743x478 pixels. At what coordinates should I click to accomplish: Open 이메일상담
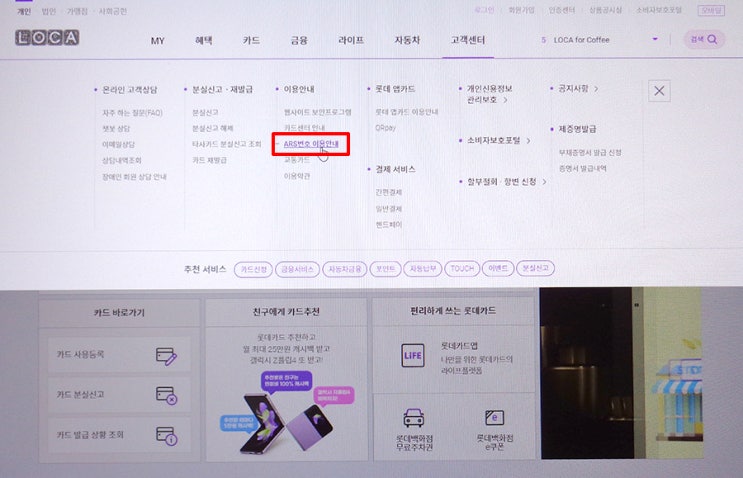tap(118, 144)
